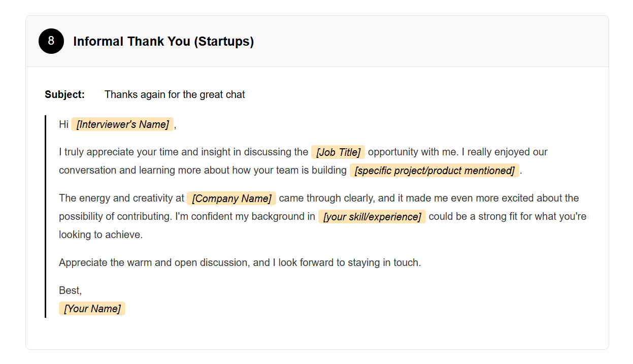Click the [specific project/product mentioned] placeholder
The width and height of the screenshot is (633, 364).
tap(435, 171)
